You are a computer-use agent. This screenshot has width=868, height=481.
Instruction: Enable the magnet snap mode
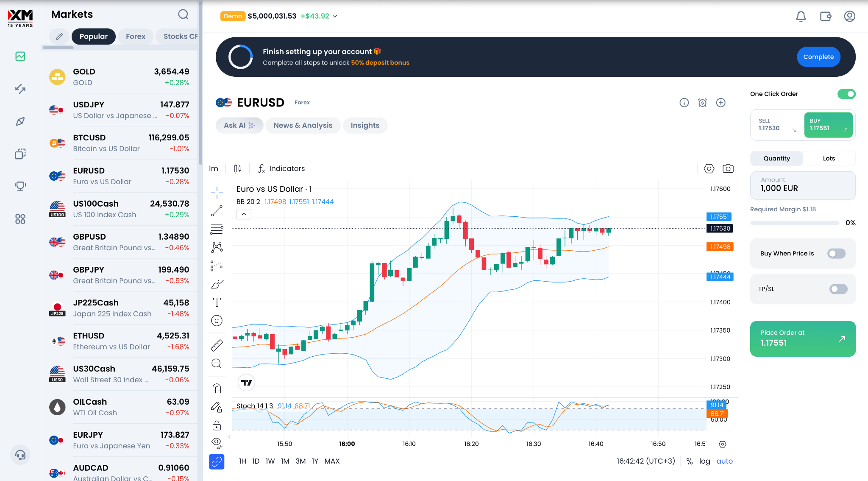pos(217,389)
